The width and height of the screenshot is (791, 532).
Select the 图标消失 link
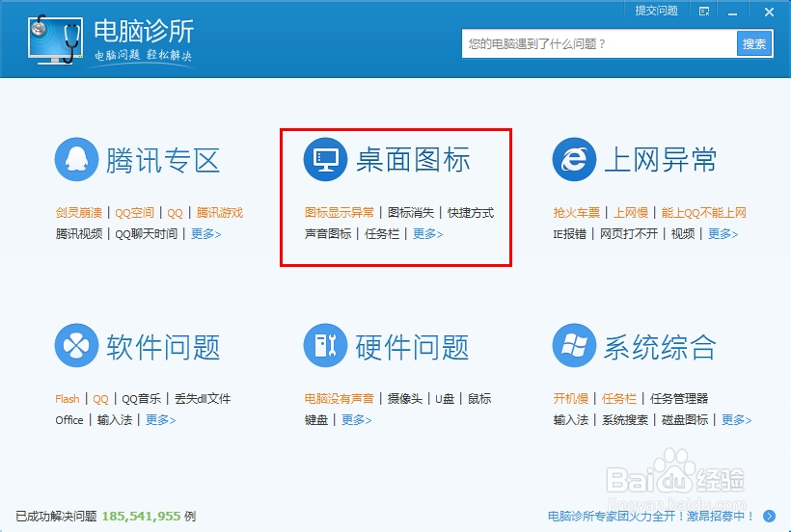411,213
